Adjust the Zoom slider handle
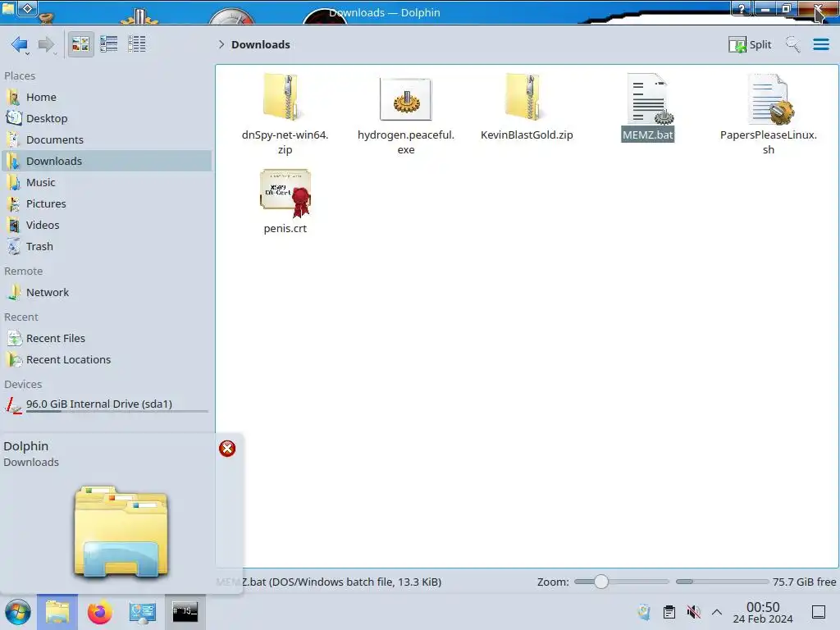 tap(601, 582)
